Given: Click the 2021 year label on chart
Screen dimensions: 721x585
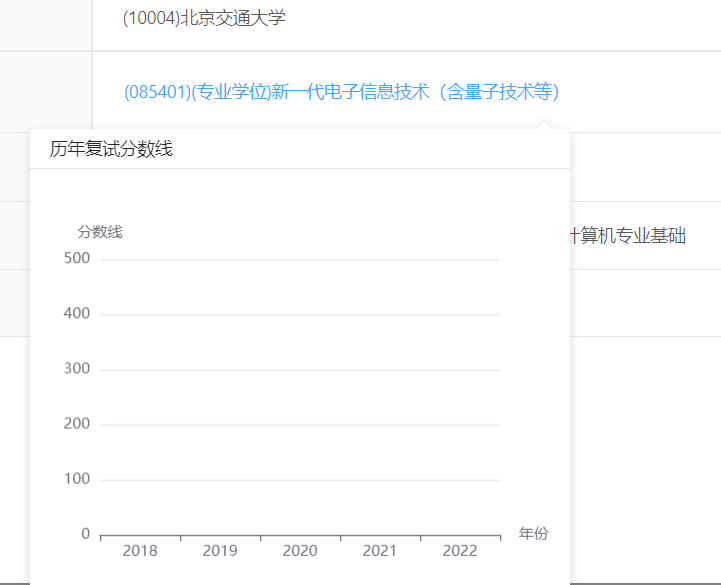Looking at the screenshot, I should [379, 551].
